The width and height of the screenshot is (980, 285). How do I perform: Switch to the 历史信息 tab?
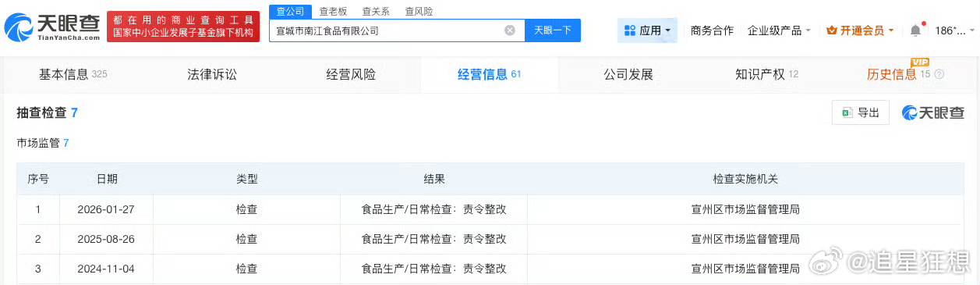pyautogui.click(x=899, y=75)
